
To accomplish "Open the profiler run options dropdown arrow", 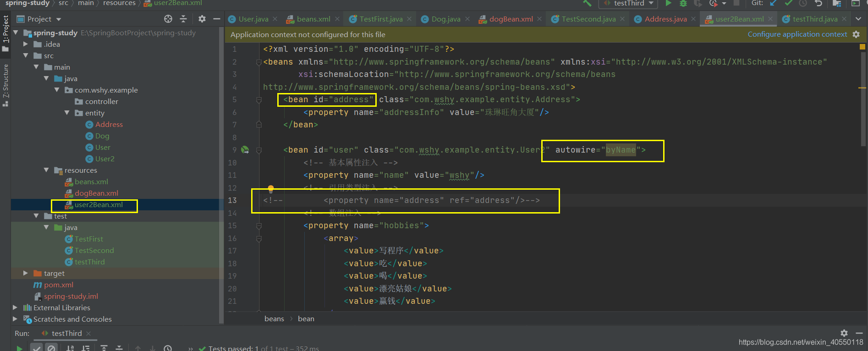I will point(724,3).
